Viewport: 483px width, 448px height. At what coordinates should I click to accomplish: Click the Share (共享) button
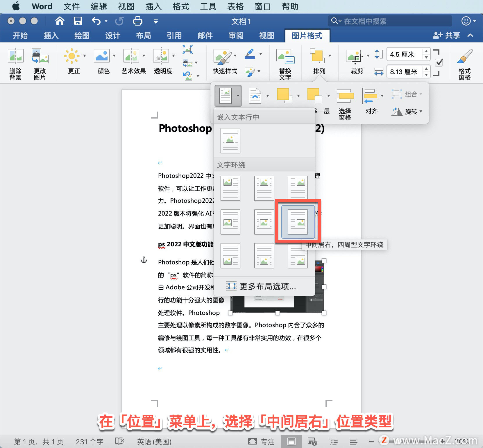click(447, 35)
